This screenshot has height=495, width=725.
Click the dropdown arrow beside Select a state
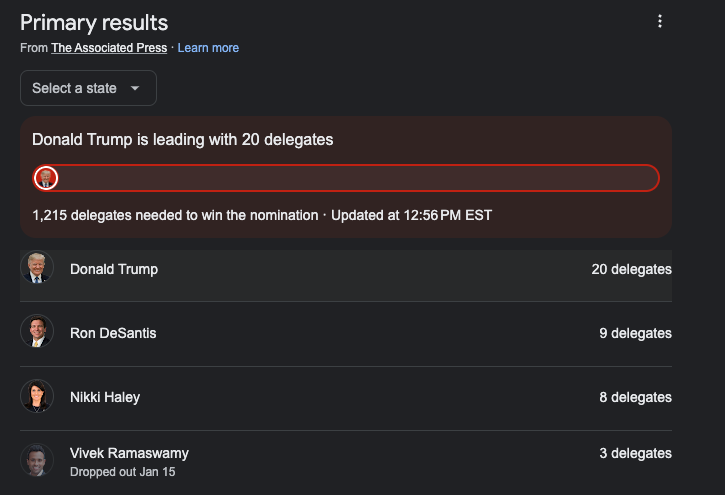tap(135, 88)
